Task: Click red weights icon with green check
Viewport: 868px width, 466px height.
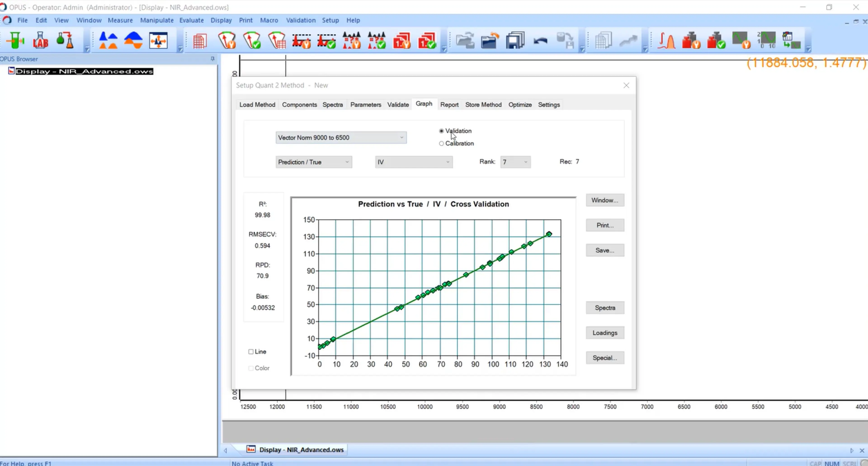Action: point(716,40)
